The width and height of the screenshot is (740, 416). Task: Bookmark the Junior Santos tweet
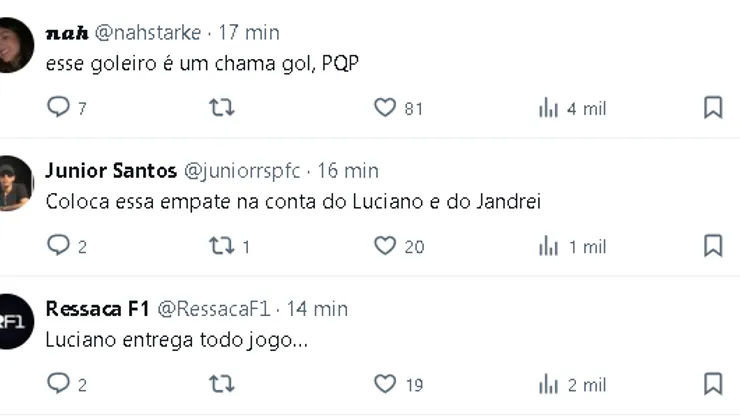click(713, 246)
